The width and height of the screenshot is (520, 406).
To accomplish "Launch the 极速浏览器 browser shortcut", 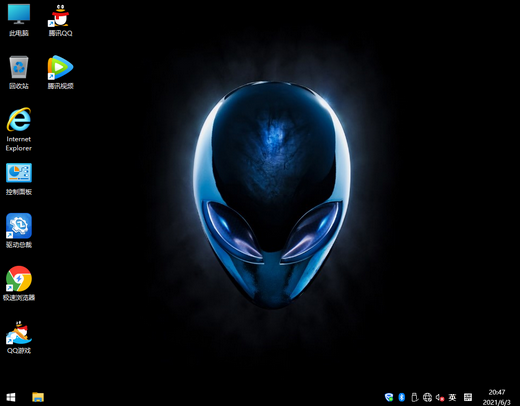I will 19,283.
